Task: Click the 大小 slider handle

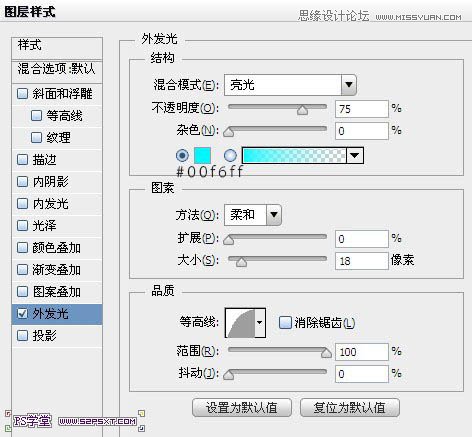Action: point(241,262)
